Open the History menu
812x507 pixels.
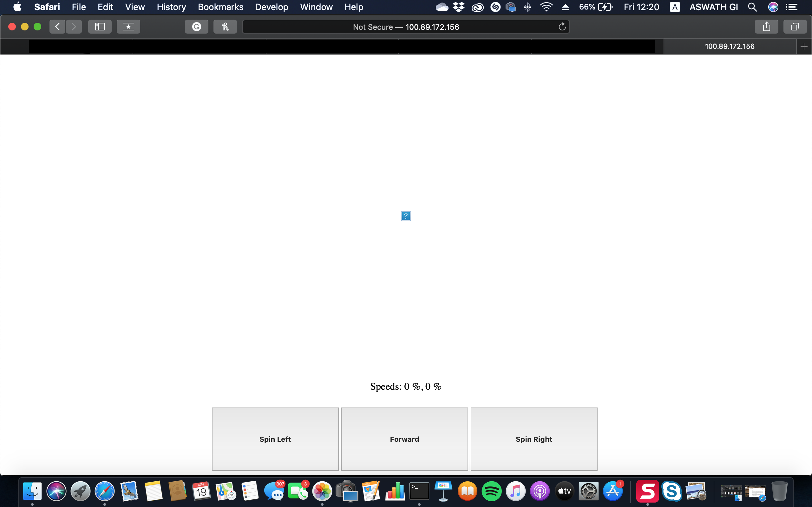[171, 7]
